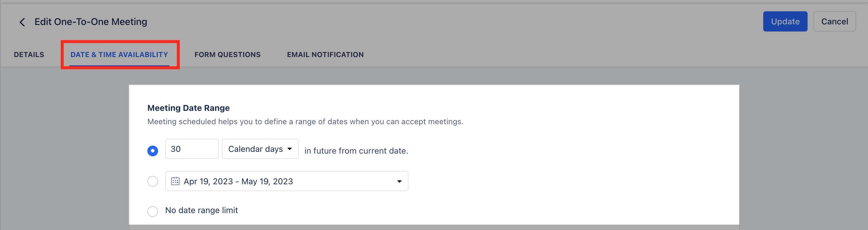Click the number field showing 30
The height and width of the screenshot is (230, 868).
pyautogui.click(x=191, y=149)
